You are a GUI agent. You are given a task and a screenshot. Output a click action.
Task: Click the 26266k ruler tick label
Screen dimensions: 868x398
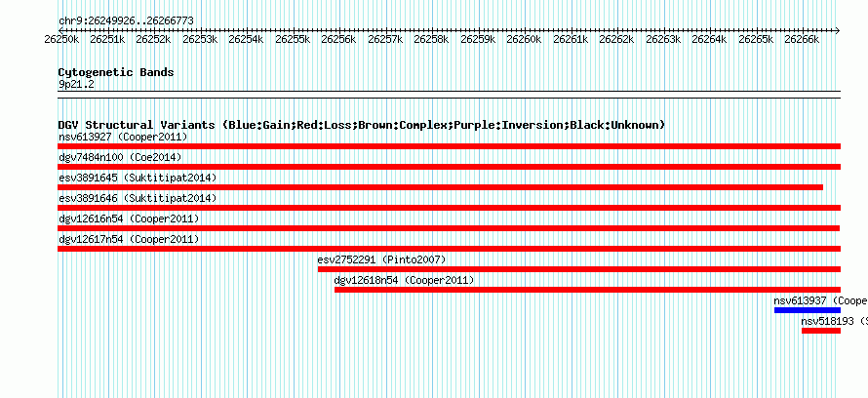[x=802, y=39]
